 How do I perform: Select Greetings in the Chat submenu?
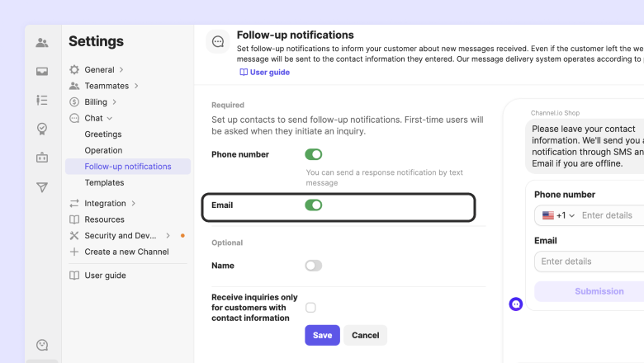pos(103,134)
